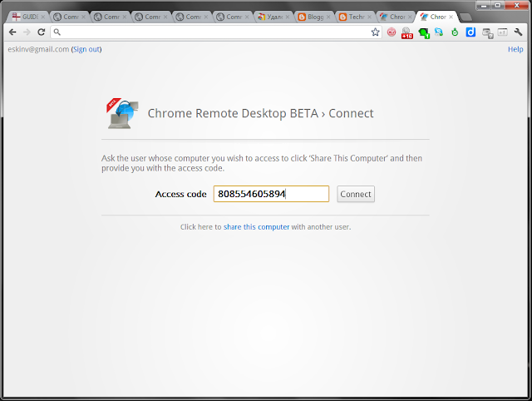Maximize the Chrome window
The image size is (532, 401).
(x=498, y=6)
